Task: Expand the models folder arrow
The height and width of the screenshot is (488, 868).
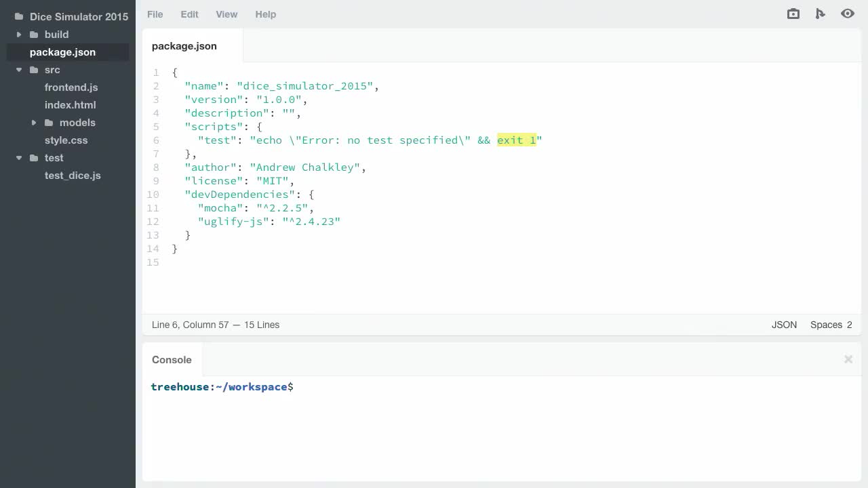Action: (x=34, y=123)
